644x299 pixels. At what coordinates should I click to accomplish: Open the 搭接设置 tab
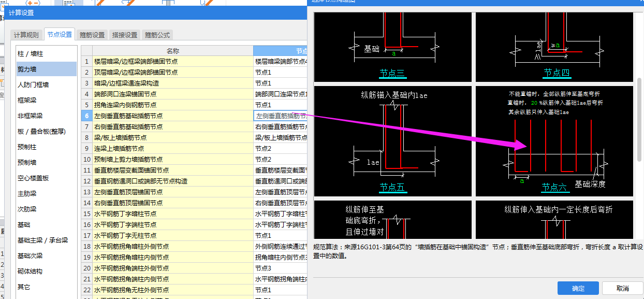[x=125, y=35]
